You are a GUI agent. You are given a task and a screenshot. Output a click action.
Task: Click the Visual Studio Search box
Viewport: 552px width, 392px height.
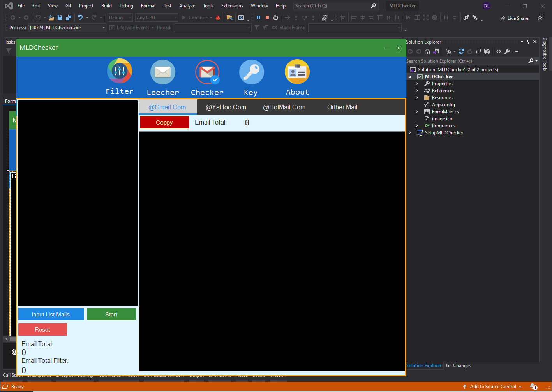point(336,6)
